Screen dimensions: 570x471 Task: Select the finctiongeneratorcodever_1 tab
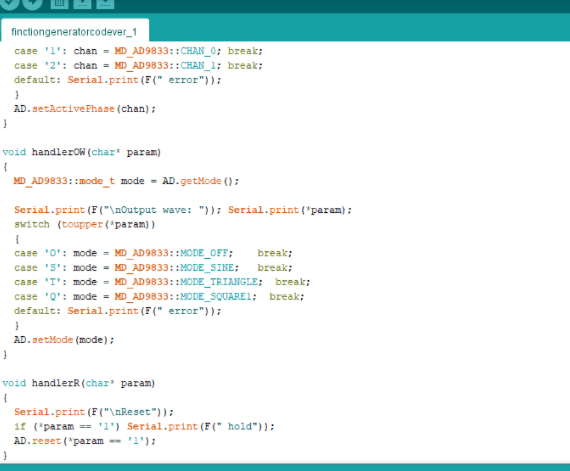point(75,32)
